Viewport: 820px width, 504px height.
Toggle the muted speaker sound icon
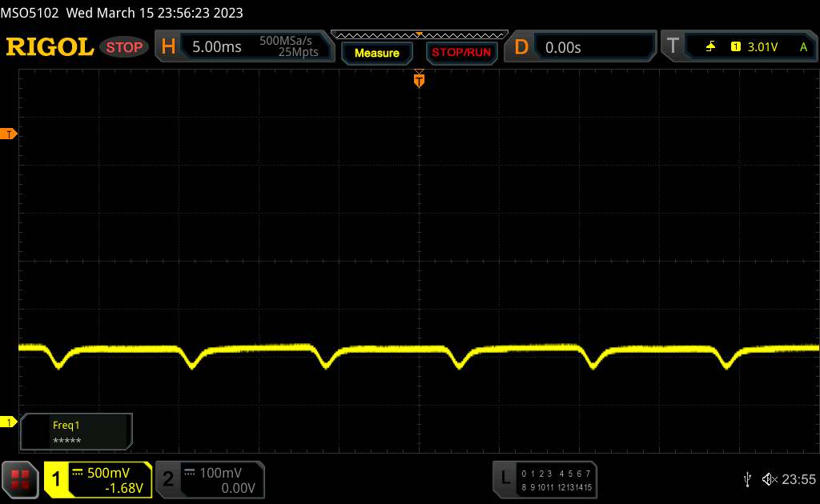tap(770, 479)
